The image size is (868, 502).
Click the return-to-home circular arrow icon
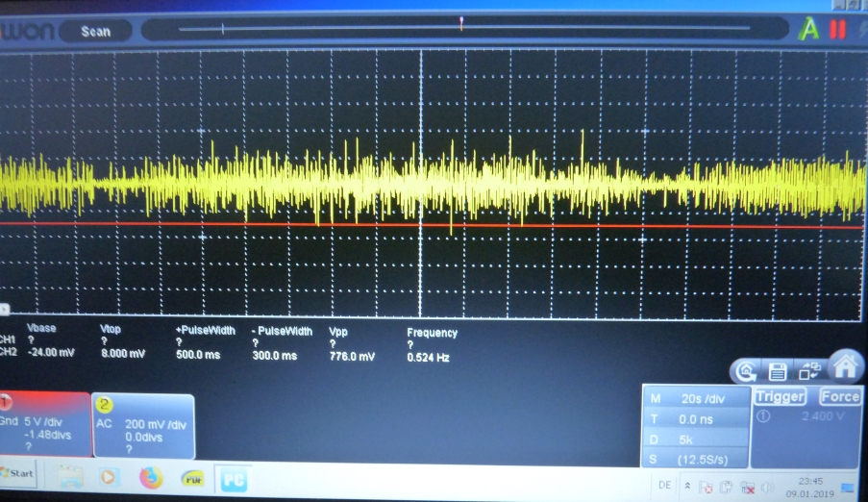click(746, 371)
